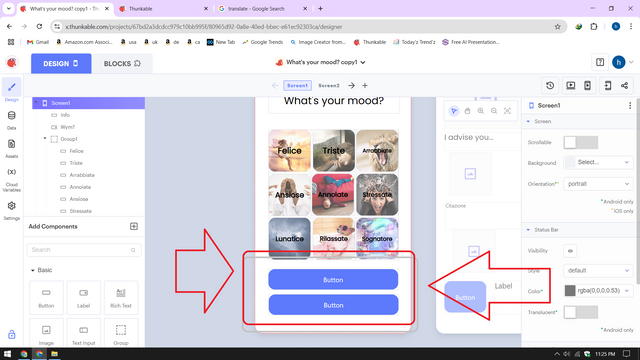Open File Explorer from taskbar
The height and width of the screenshot is (360, 640).
54,354
